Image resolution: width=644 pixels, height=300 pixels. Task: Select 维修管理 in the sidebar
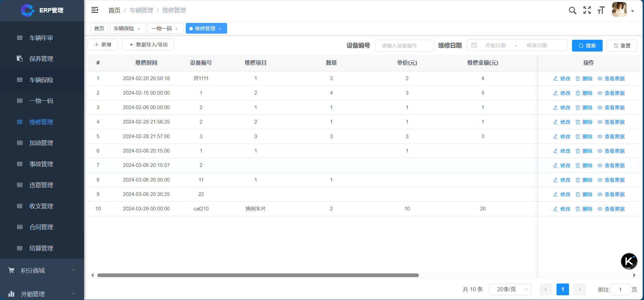[x=42, y=122]
